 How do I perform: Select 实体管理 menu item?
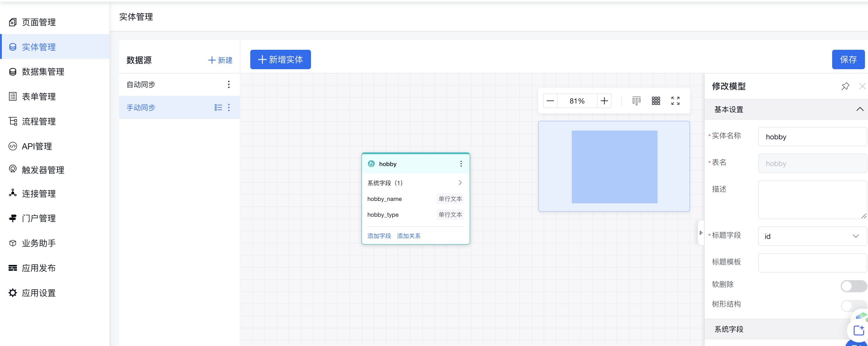pos(55,47)
